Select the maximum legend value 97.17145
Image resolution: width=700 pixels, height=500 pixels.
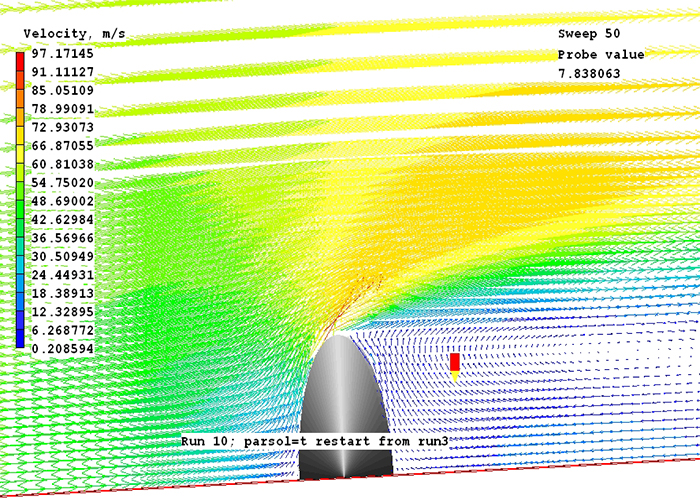(x=62, y=54)
